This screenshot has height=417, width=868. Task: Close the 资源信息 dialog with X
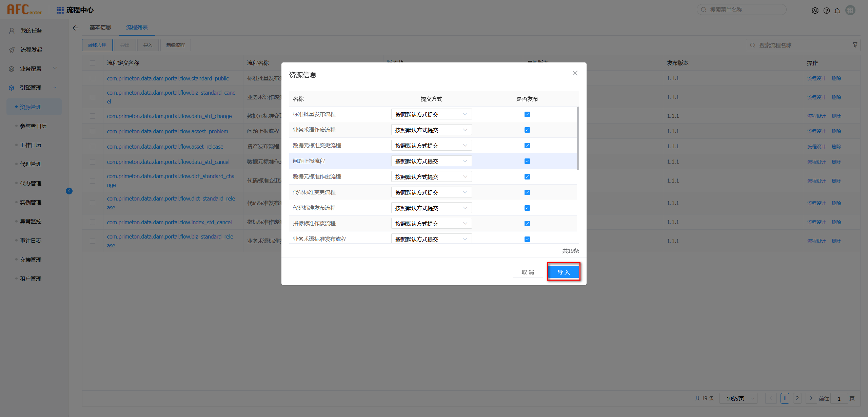(x=575, y=73)
